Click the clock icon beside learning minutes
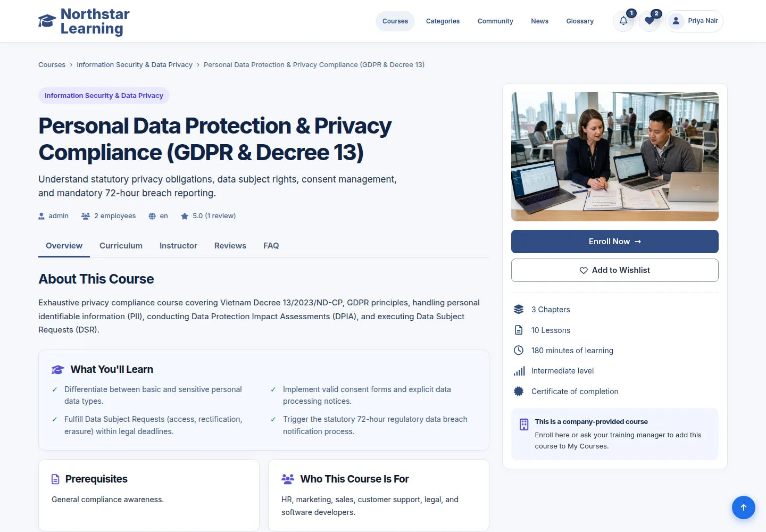The width and height of the screenshot is (766, 532). tap(519, 351)
